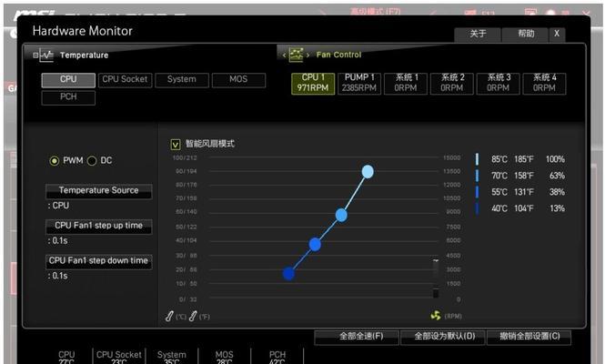Click the ': CPU' temperature source value
Screen dimensions: 605x364
click(58, 206)
